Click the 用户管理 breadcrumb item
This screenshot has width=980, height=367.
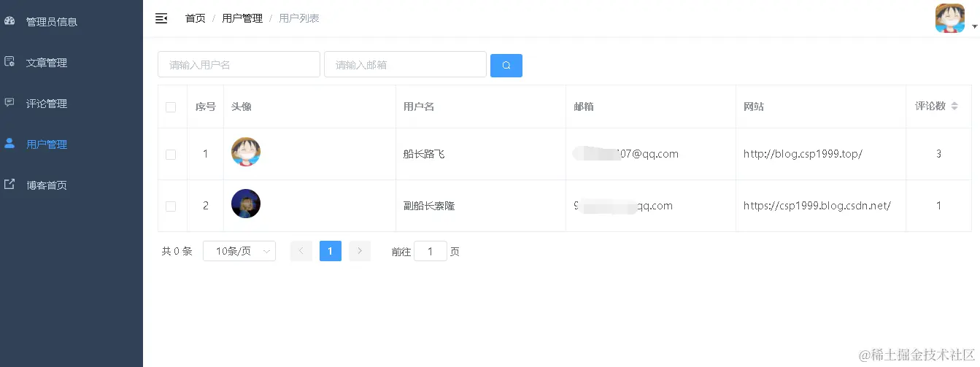tap(242, 18)
